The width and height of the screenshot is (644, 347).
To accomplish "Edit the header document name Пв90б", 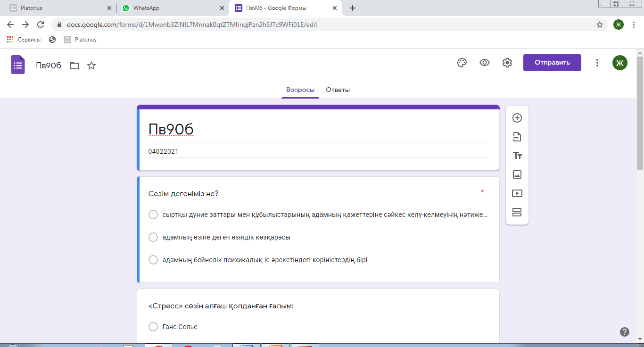I will pos(49,66).
